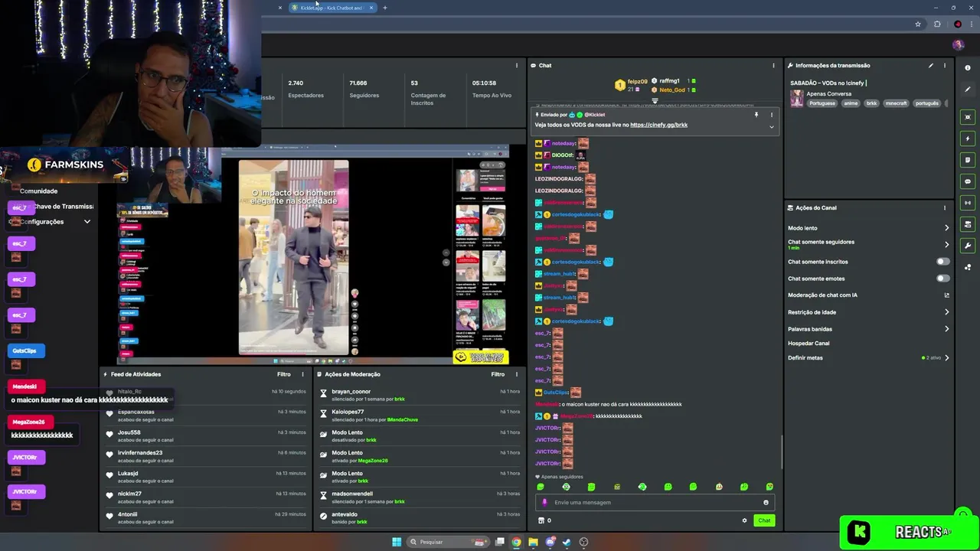Click the anime tag
980x551 pixels.
tap(851, 103)
